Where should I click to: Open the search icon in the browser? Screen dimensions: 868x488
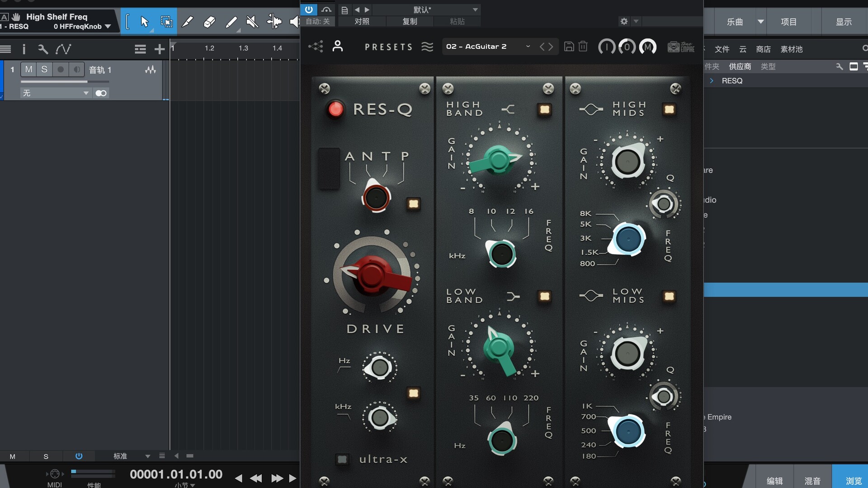pyautogui.click(x=864, y=48)
